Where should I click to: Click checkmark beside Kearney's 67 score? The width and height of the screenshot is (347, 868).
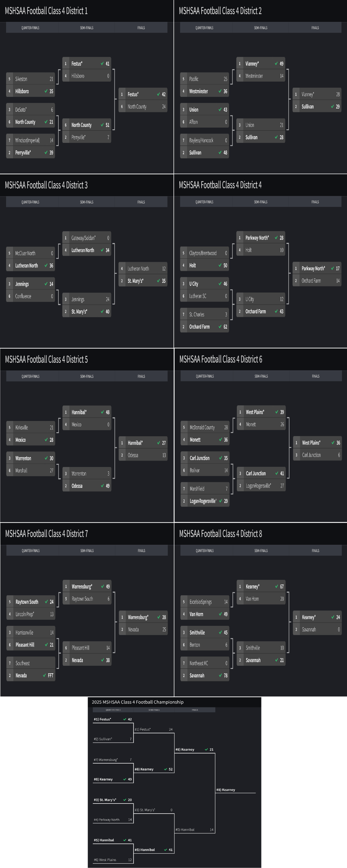click(x=277, y=586)
